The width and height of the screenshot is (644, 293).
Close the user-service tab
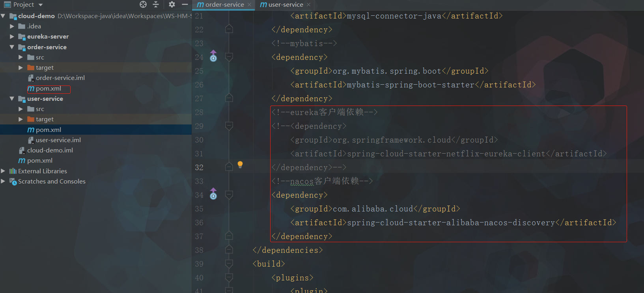[x=308, y=5]
